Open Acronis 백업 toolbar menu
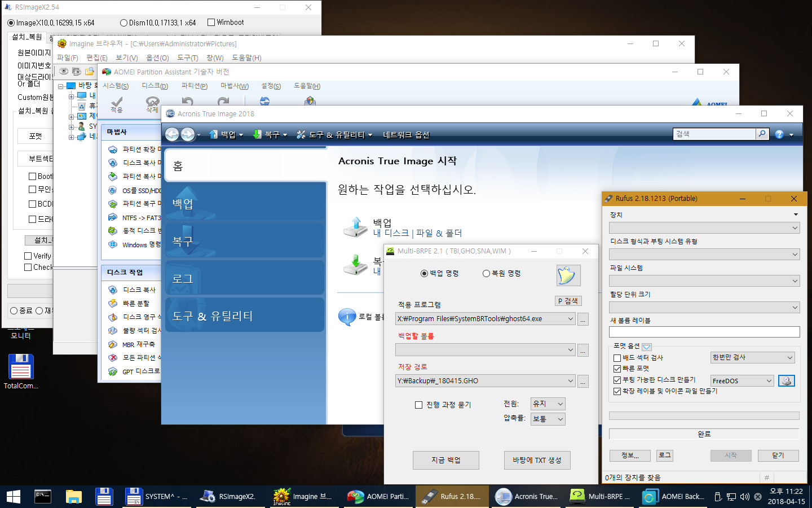812x508 pixels. click(226, 134)
